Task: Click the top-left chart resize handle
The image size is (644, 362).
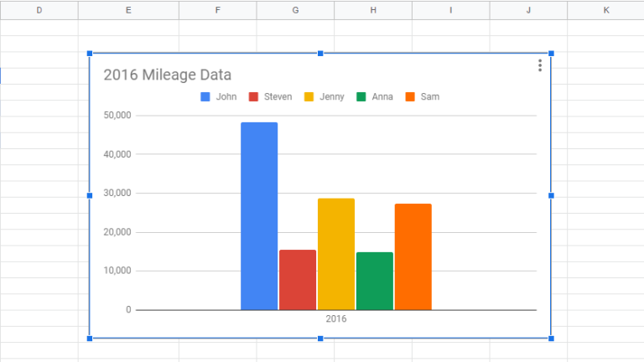Action: coord(90,54)
